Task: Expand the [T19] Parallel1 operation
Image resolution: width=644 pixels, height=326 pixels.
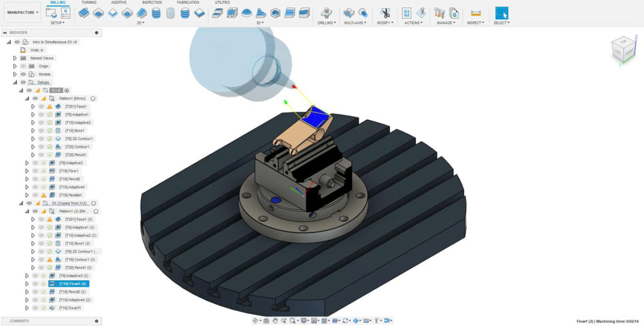Action: pyautogui.click(x=27, y=195)
